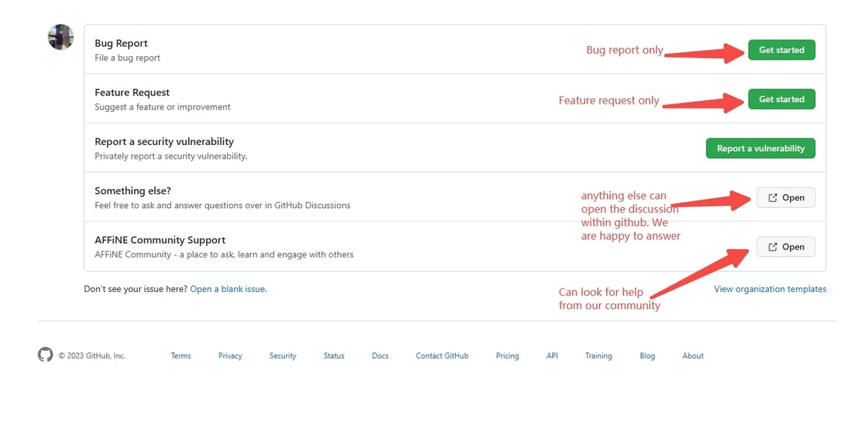
Task: Open the Blog footer link
Action: tap(648, 356)
